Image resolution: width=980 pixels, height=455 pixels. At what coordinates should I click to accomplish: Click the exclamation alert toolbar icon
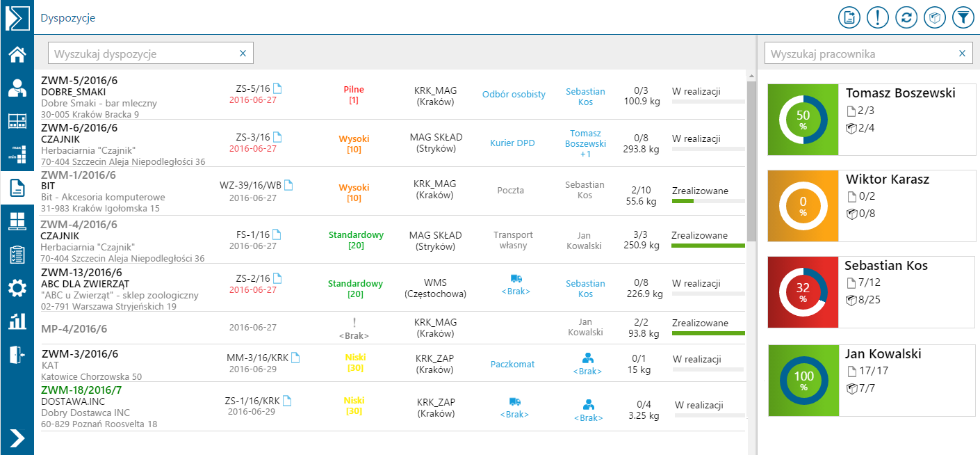(x=878, y=17)
